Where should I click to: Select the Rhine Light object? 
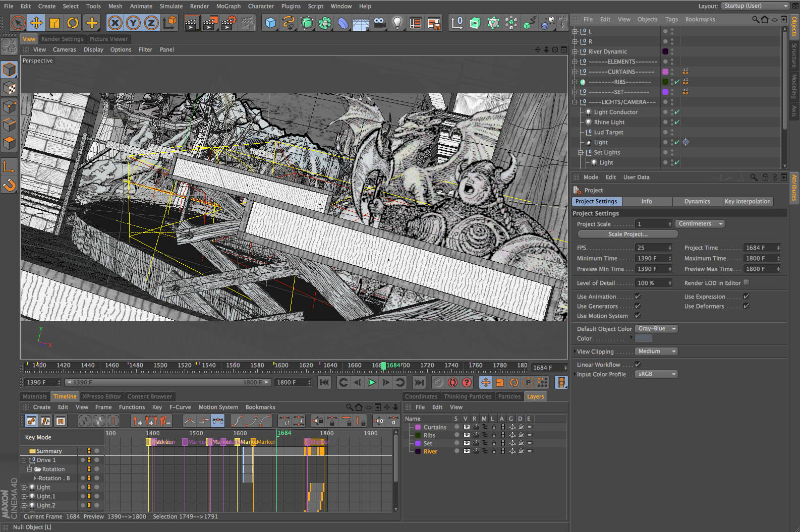click(x=609, y=122)
